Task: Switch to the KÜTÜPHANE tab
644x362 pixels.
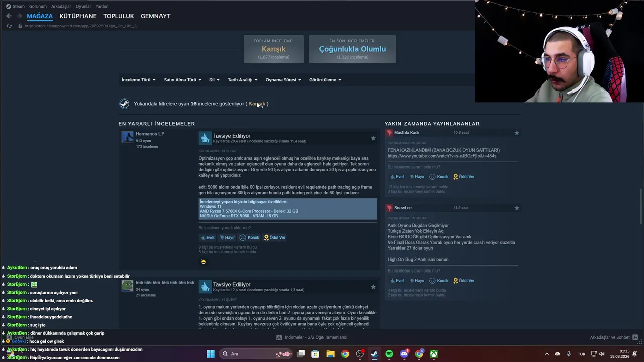Action: 78,16
